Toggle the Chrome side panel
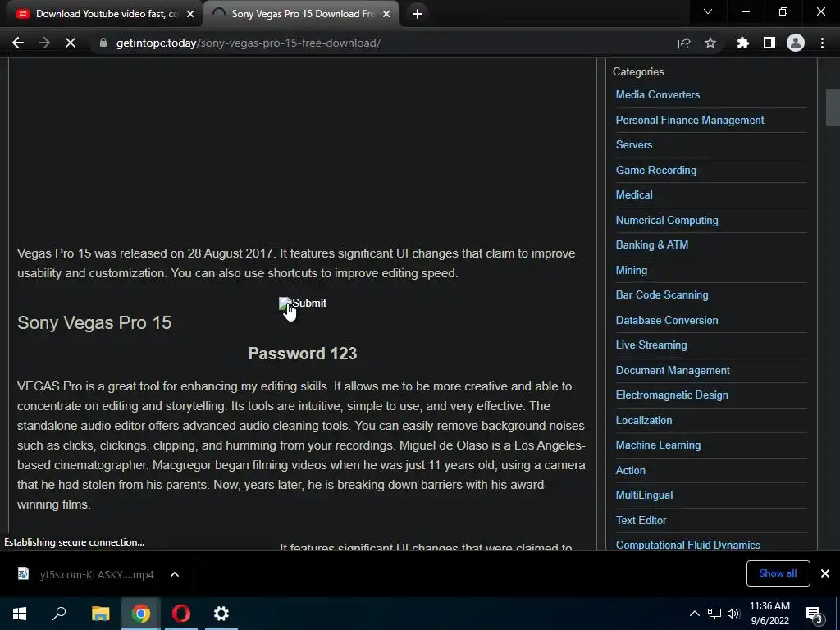 769,43
